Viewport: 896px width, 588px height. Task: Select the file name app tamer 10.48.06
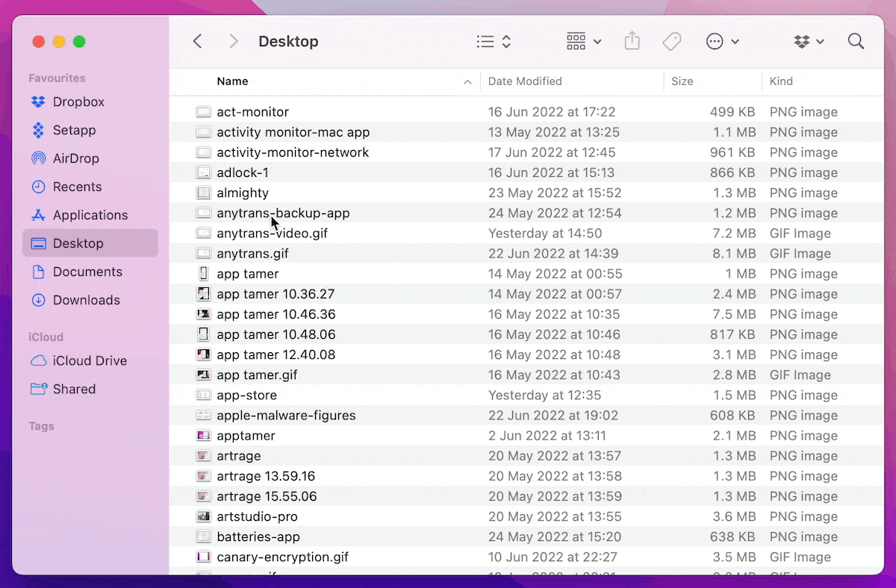(276, 334)
